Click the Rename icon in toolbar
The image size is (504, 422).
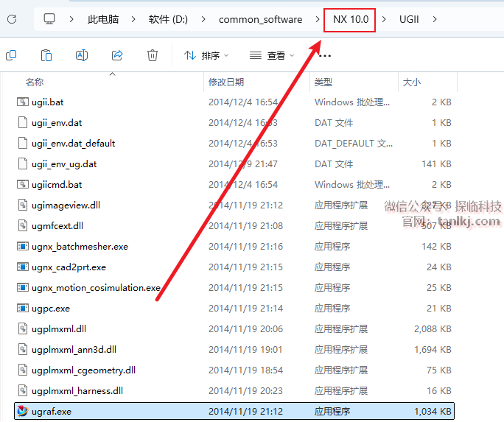[82, 55]
